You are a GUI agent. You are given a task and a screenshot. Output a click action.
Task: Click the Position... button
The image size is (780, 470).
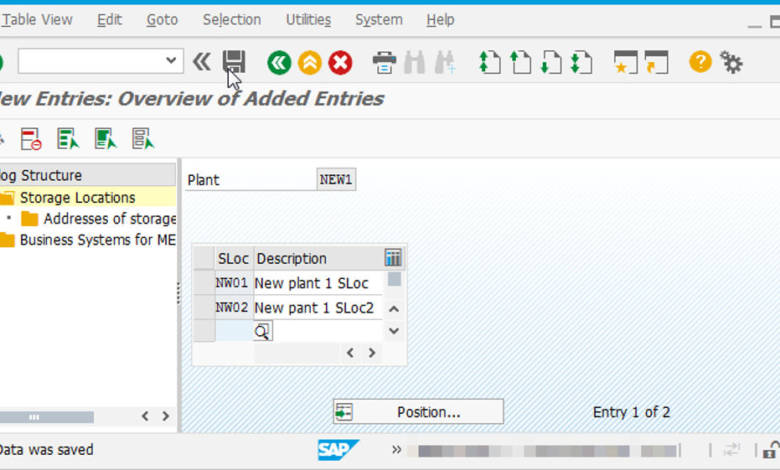tap(418, 412)
